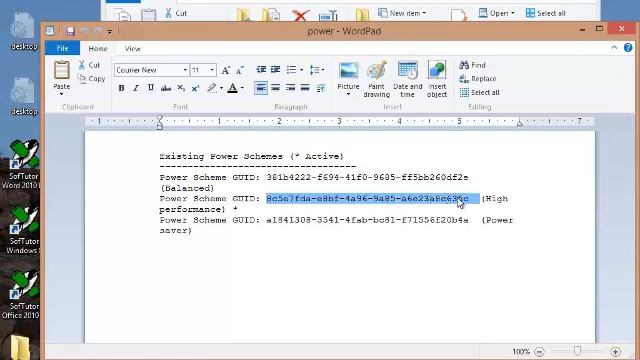This screenshot has width=640, height=360.
Task: Open the File menu
Action: coord(62,48)
